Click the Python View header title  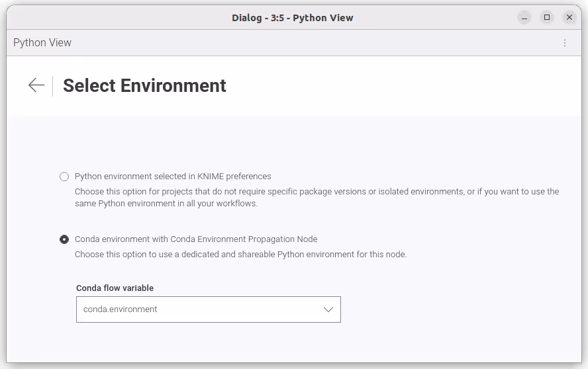pyautogui.click(x=42, y=43)
